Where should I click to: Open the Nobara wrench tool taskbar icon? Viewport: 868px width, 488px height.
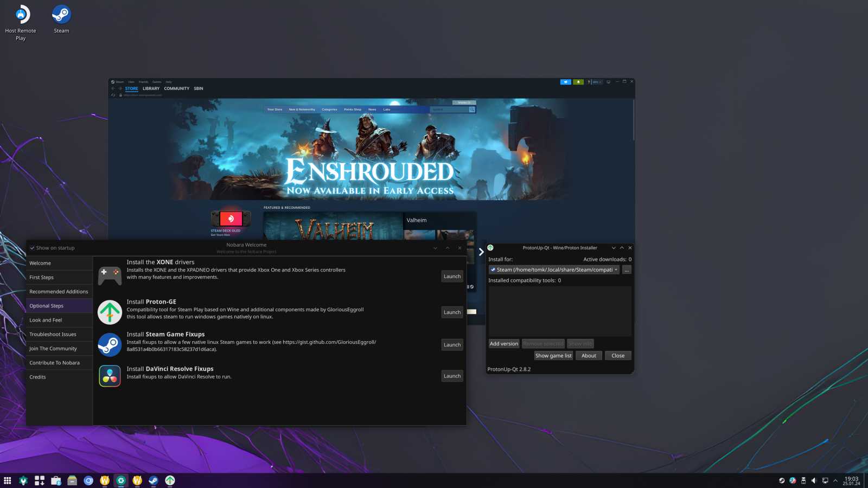coord(23,480)
